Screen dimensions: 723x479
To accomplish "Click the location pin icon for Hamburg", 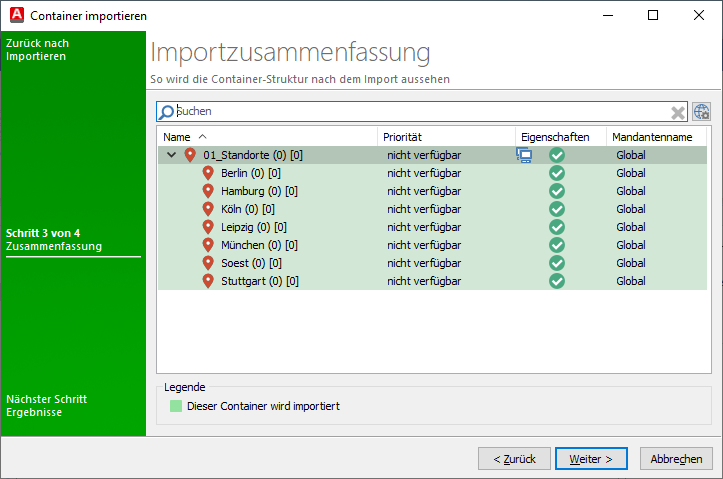I will [208, 191].
